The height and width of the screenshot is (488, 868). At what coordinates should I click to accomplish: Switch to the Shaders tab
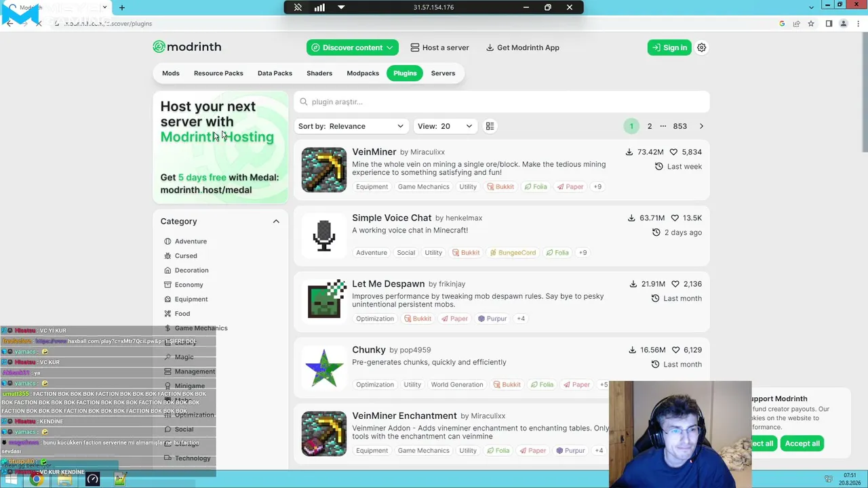[319, 73]
